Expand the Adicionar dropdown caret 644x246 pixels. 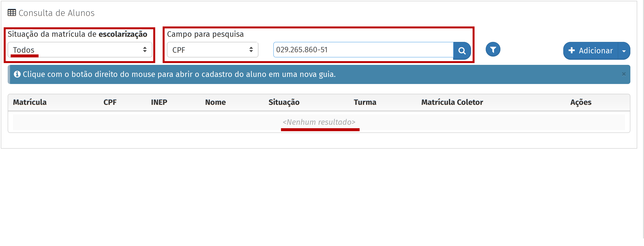point(624,51)
